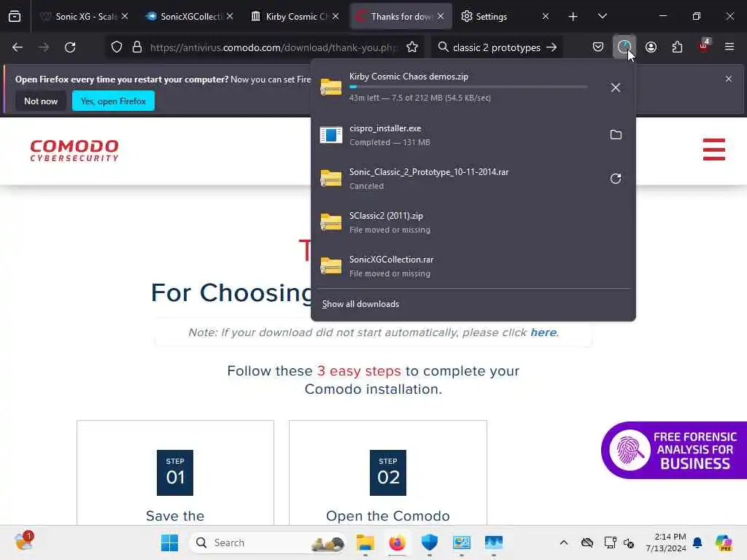
Task: List all tabs dropdown arrow
Action: tap(602, 17)
